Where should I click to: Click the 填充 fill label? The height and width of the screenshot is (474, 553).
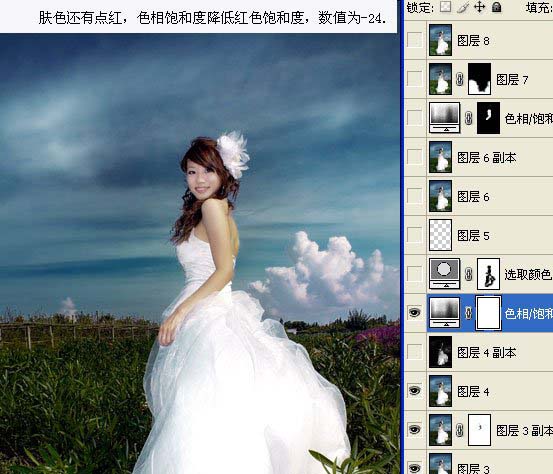click(539, 7)
